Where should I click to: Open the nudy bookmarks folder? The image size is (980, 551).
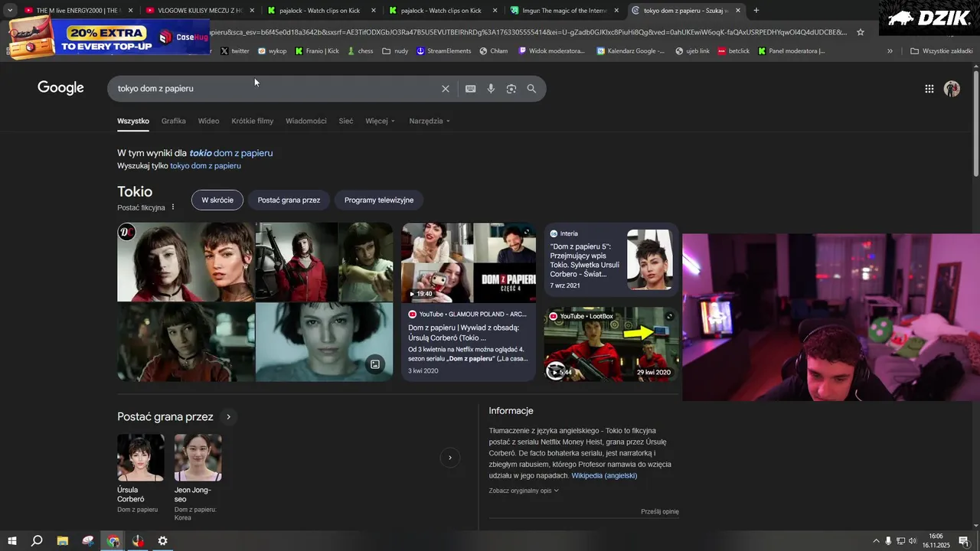click(395, 51)
